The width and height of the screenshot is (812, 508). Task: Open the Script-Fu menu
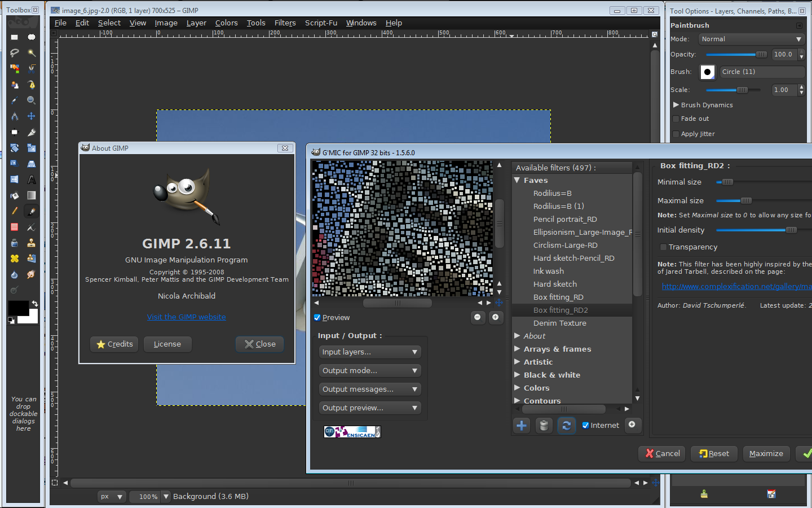pyautogui.click(x=321, y=23)
